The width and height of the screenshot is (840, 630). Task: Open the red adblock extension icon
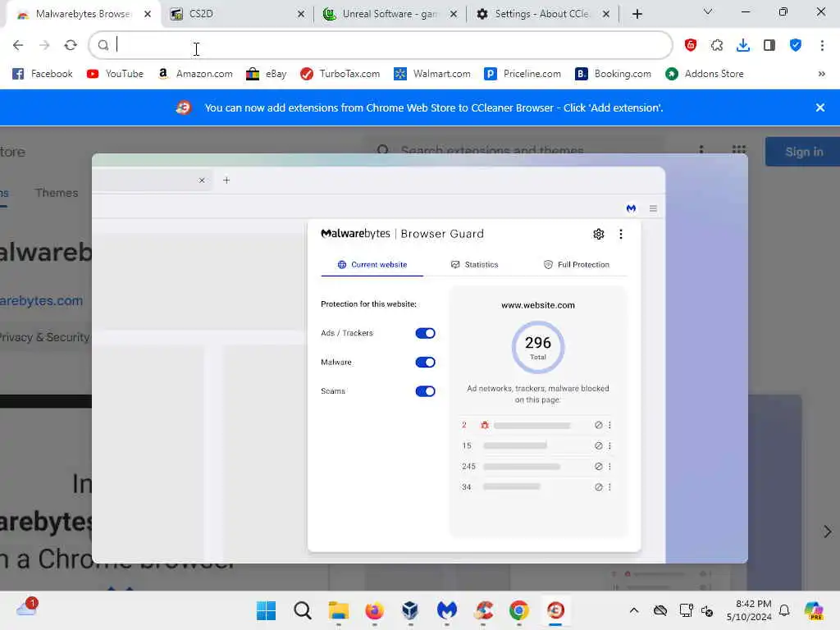click(x=691, y=45)
